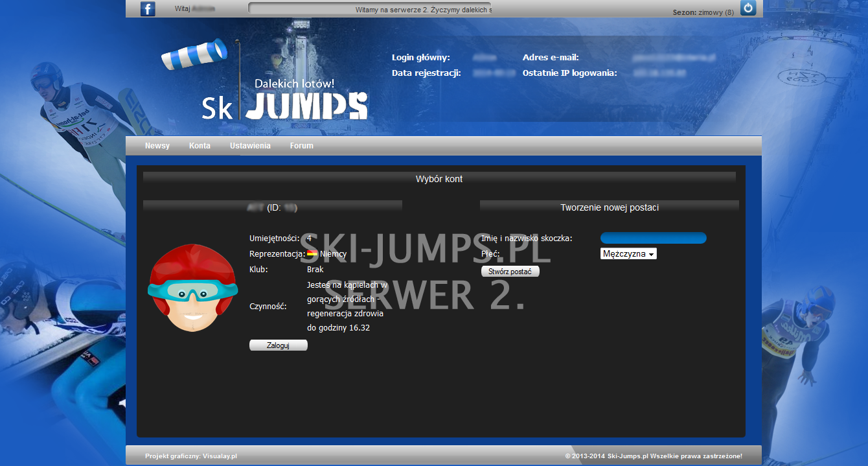This screenshot has width=868, height=466.
Task: Click the 'Klub:' label
Action: 258,270
